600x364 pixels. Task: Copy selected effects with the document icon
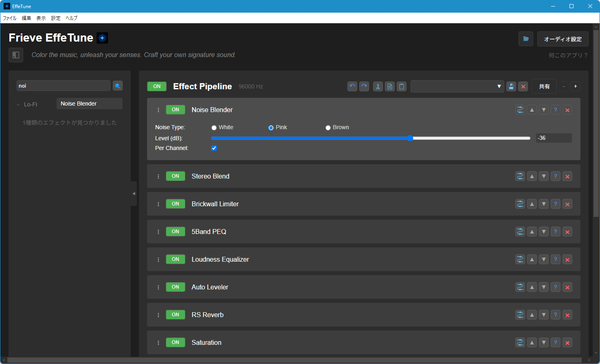tap(390, 87)
